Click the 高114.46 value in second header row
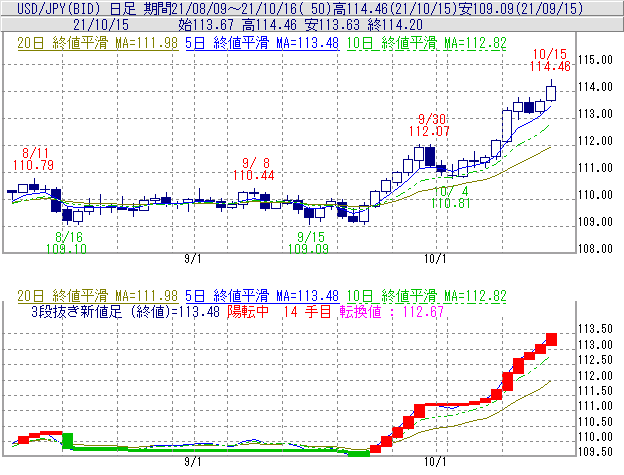Screen dimensions: 624x475 tap(269, 25)
